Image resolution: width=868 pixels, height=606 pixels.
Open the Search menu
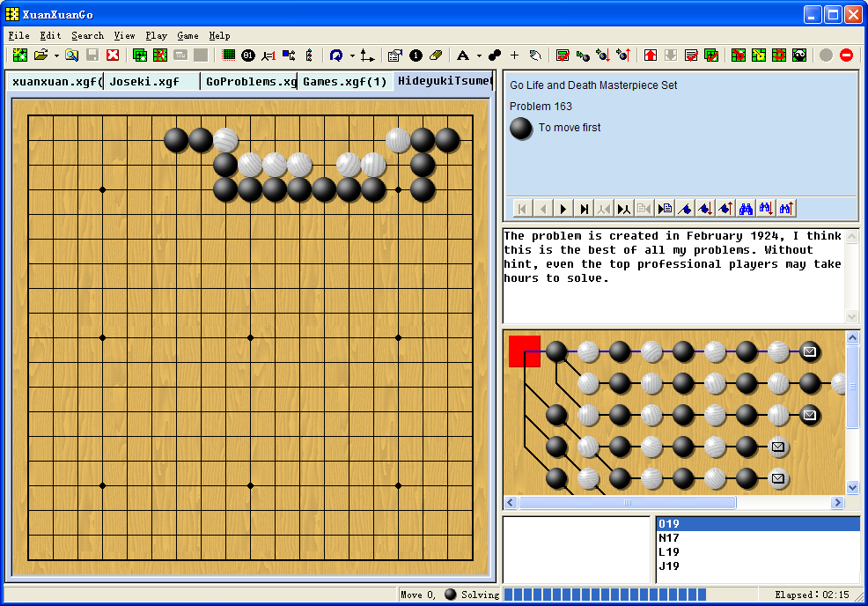point(87,35)
